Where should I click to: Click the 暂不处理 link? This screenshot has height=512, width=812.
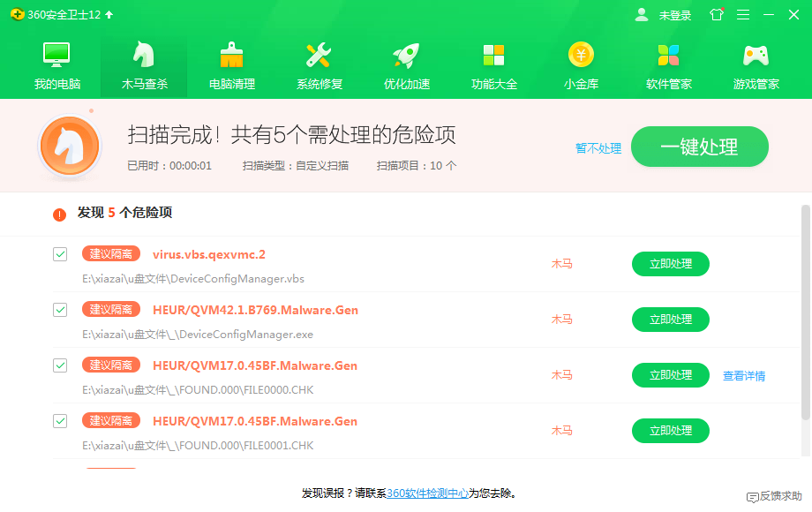tap(598, 148)
